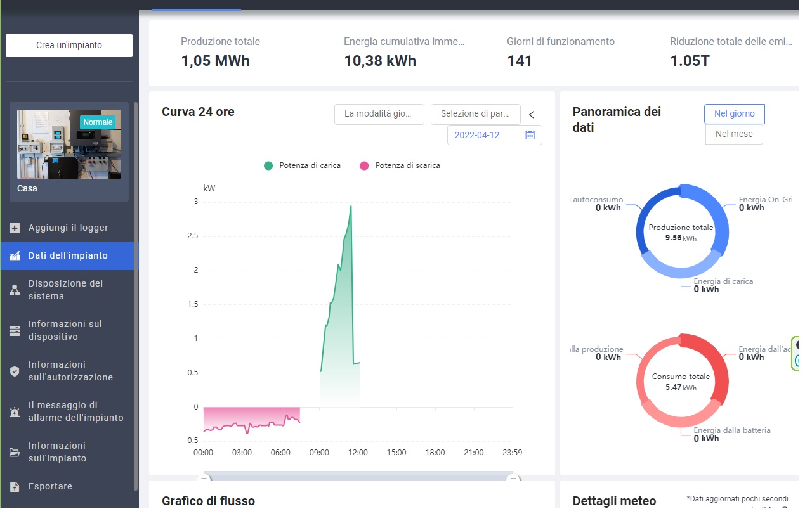Open Informazioni sul dispositivo menu item
The height and width of the screenshot is (516, 812).
tap(65, 330)
